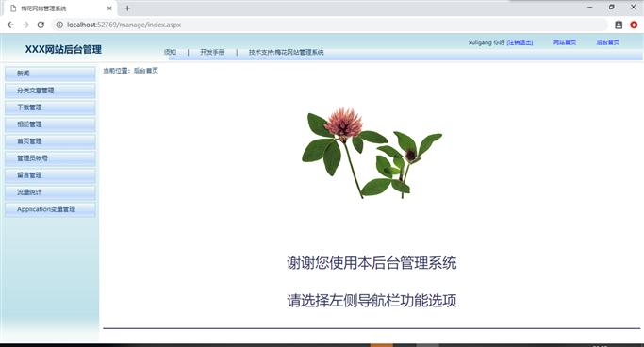The image size is (644, 347).
Task: Click the 后台首页 link at top right
Action: point(608,42)
